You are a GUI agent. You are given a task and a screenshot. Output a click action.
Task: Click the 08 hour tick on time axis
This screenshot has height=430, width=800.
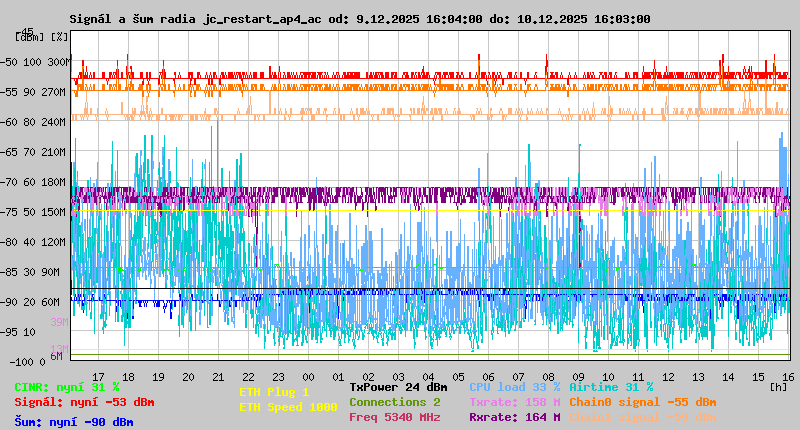click(x=548, y=376)
